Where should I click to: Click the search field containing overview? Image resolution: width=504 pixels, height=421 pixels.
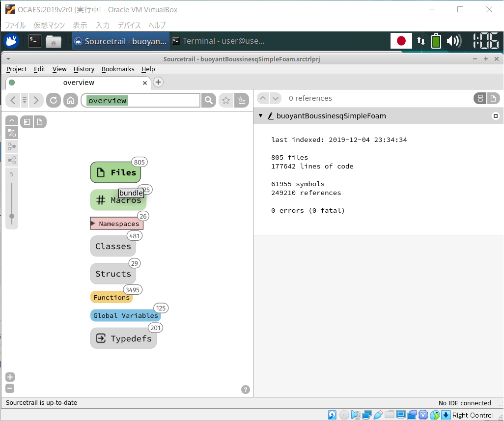pos(141,101)
